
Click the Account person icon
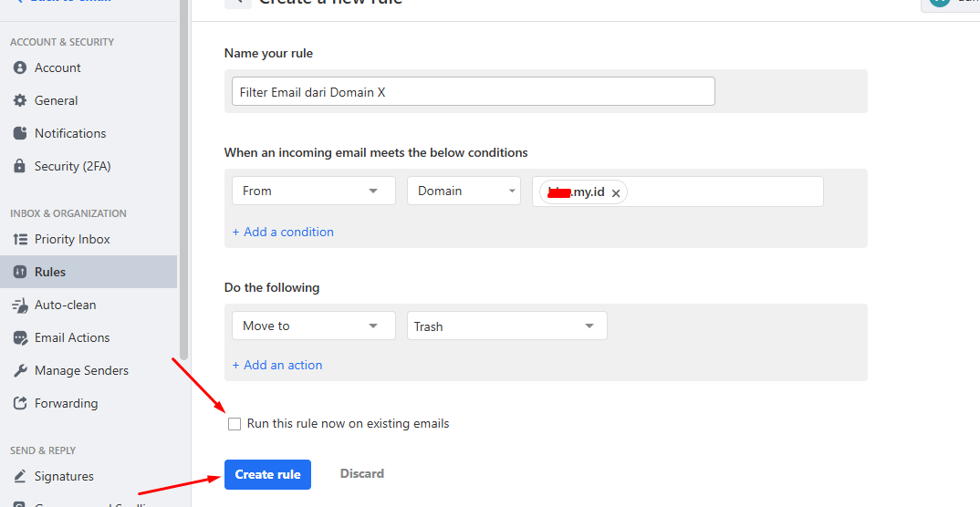point(20,67)
